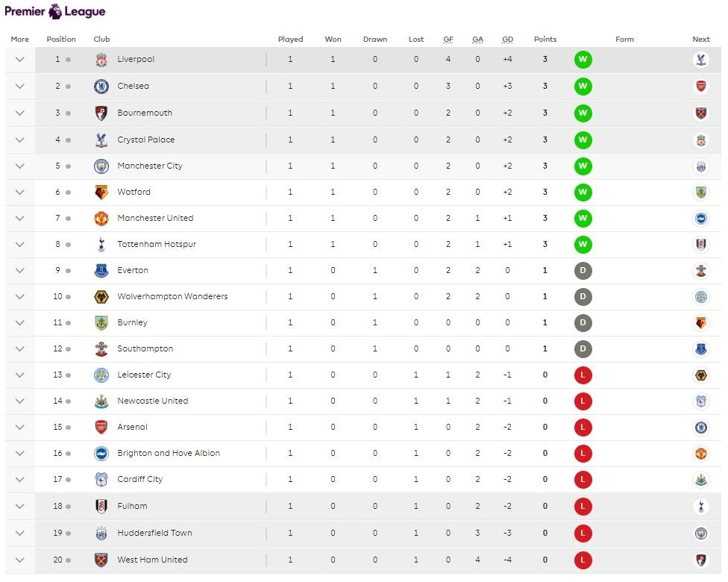Click the GD column header

point(507,40)
